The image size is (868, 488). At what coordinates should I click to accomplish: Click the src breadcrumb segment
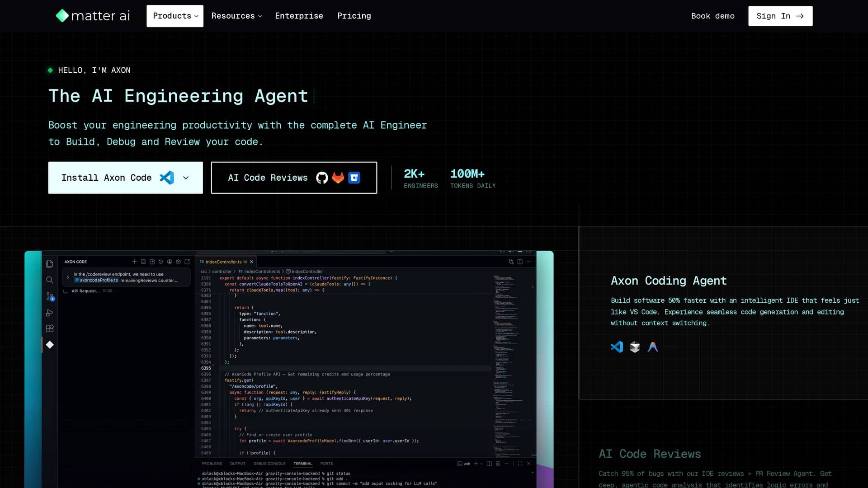[x=203, y=272]
